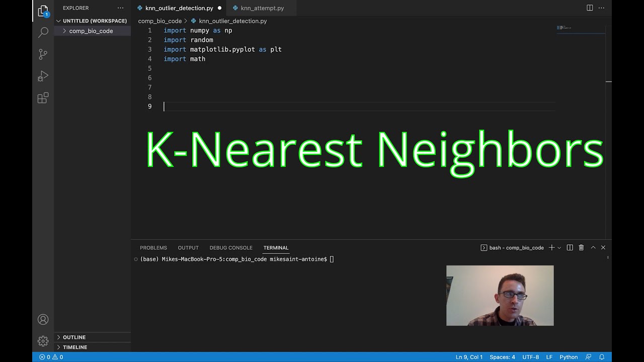Click the webcam video thumbnail
Screen dimensions: 644x362
tap(500, 296)
